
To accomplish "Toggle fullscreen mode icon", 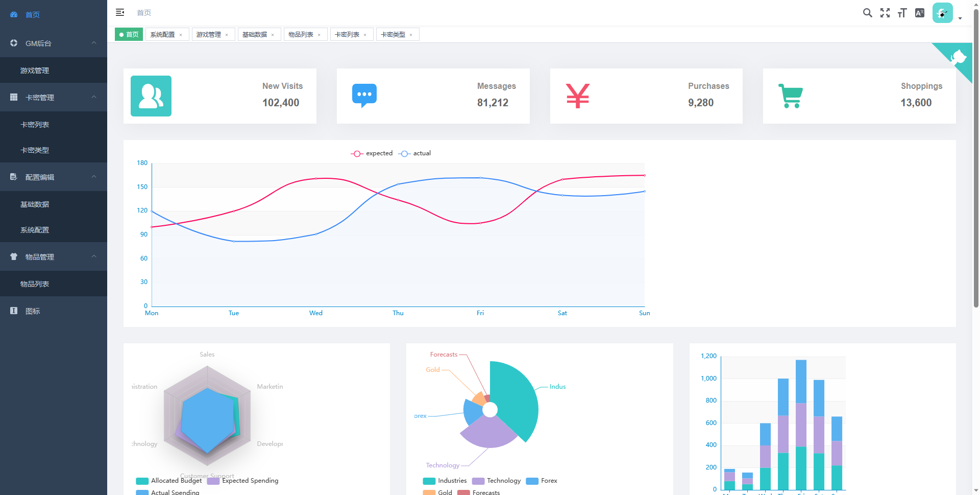I will click(885, 13).
